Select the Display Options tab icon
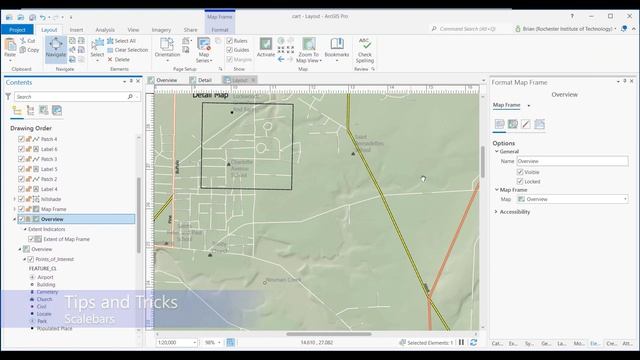 pyautogui.click(x=513, y=124)
